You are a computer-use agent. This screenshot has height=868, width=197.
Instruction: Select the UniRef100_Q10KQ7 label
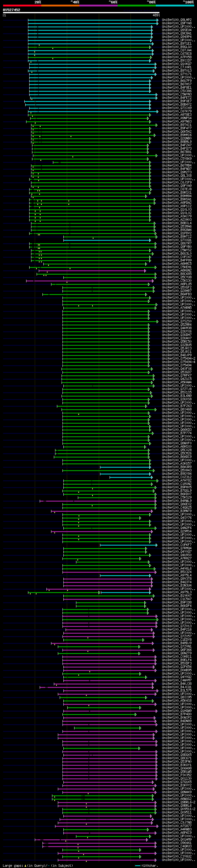[x=177, y=64]
